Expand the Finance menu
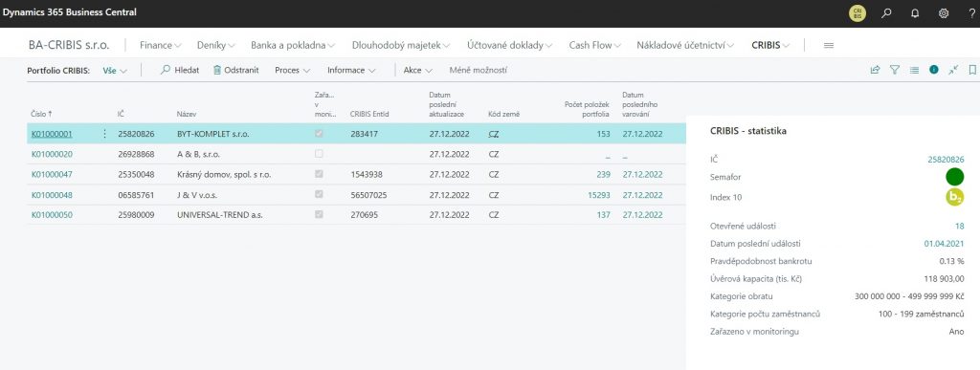 [161, 46]
